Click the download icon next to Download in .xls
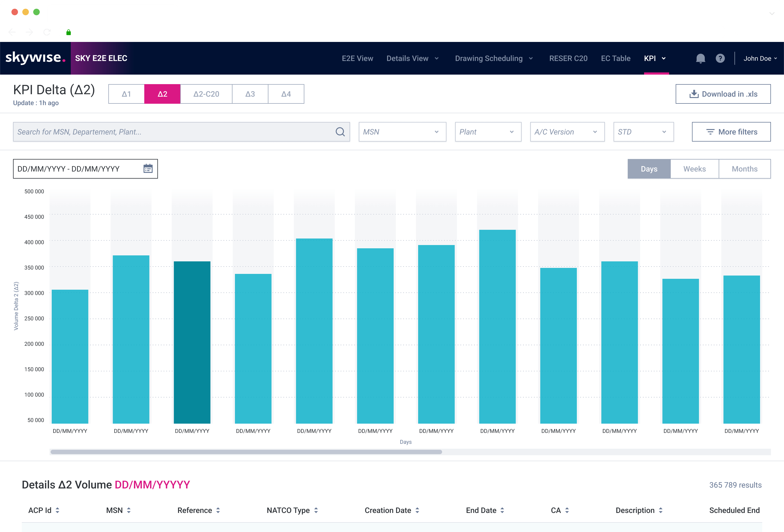Viewport: 784px width, 532px height. coord(694,94)
